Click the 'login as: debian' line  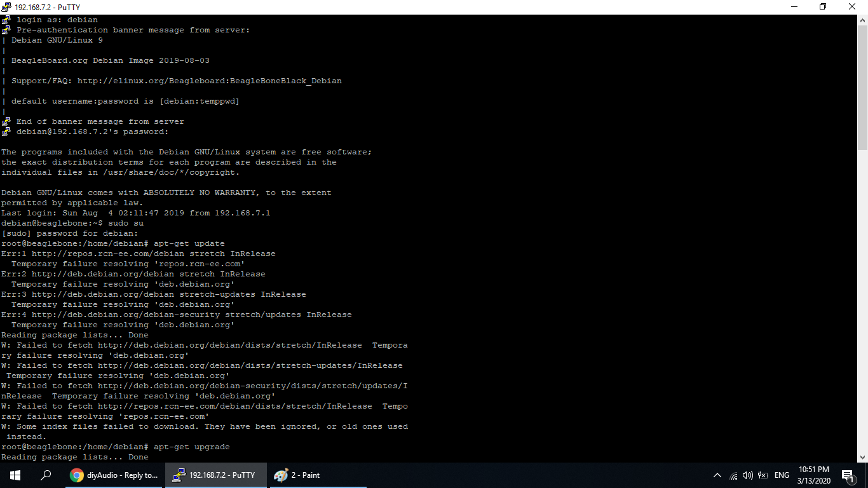coord(57,20)
